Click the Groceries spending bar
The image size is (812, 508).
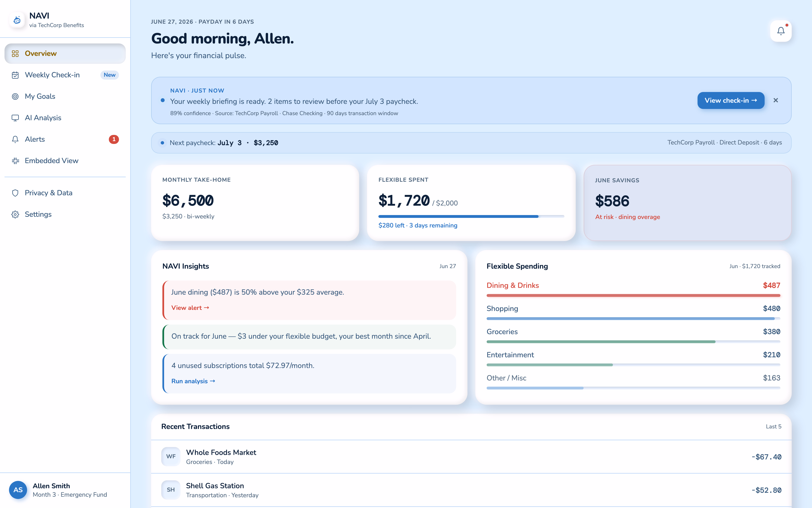pos(633,342)
